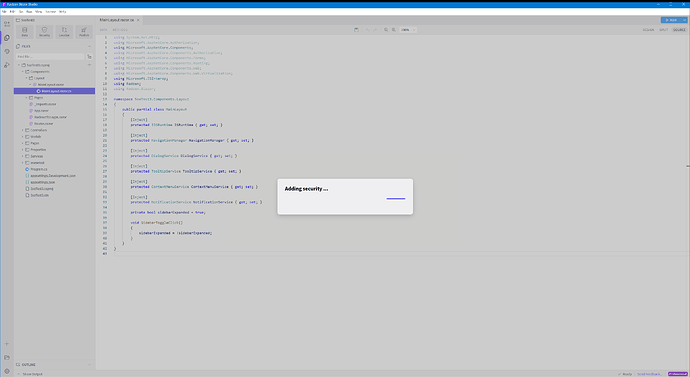Expand the wwwroot folder arrow
690x377 pixels.
[x=22, y=163]
